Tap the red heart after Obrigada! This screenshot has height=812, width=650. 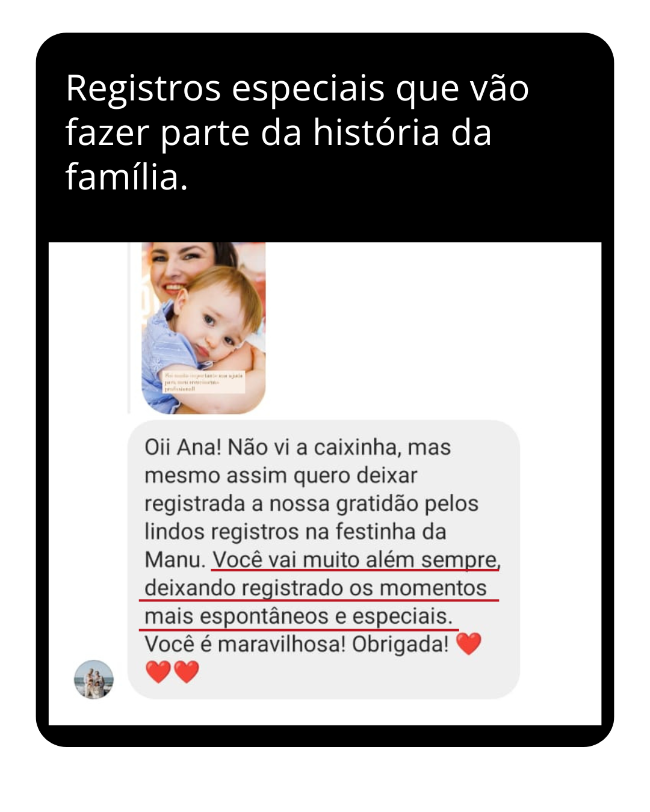[x=469, y=644]
